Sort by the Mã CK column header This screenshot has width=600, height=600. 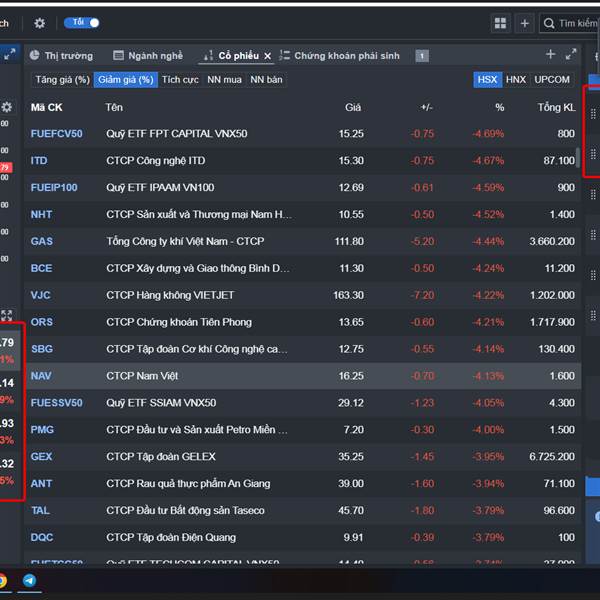pyautogui.click(x=47, y=108)
